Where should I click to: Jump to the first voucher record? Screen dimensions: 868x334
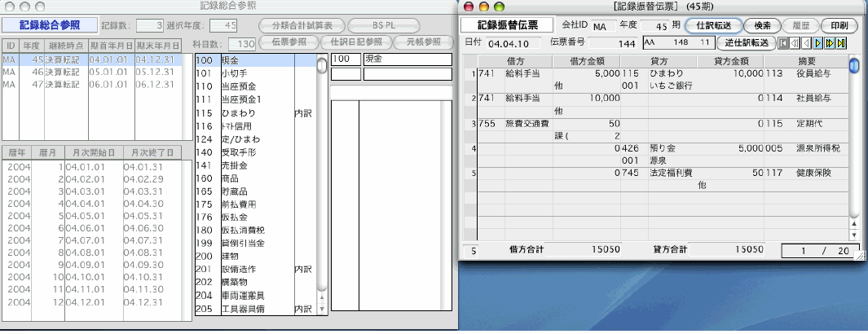tap(784, 43)
